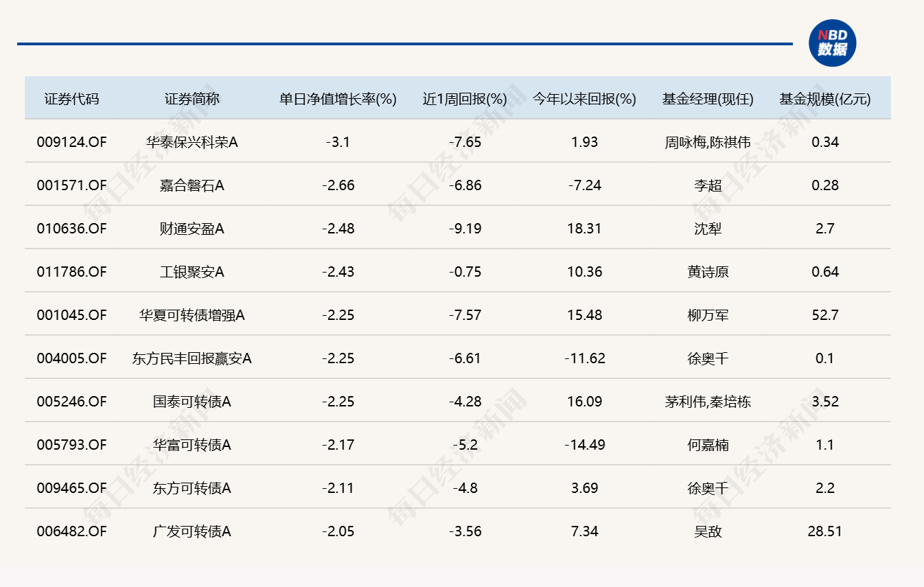Select the 证券代码 column header
Screen dimensions: 924x587
point(72,99)
